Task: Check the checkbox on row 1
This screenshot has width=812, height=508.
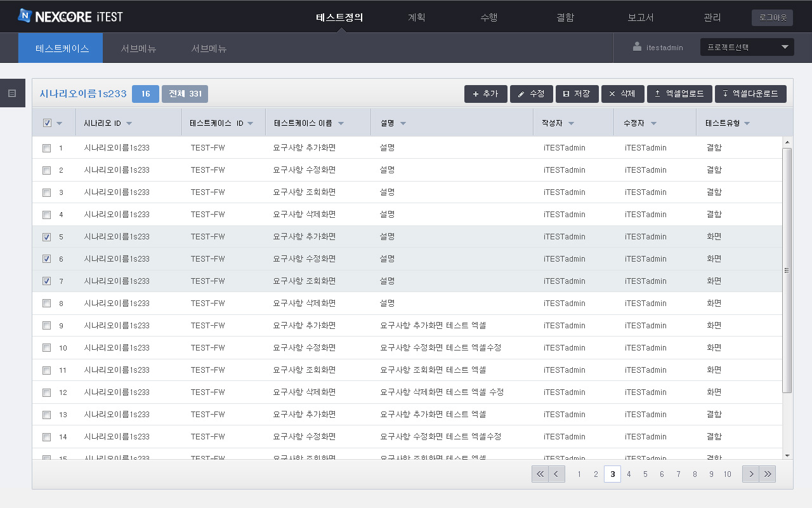Action: pyautogui.click(x=46, y=147)
